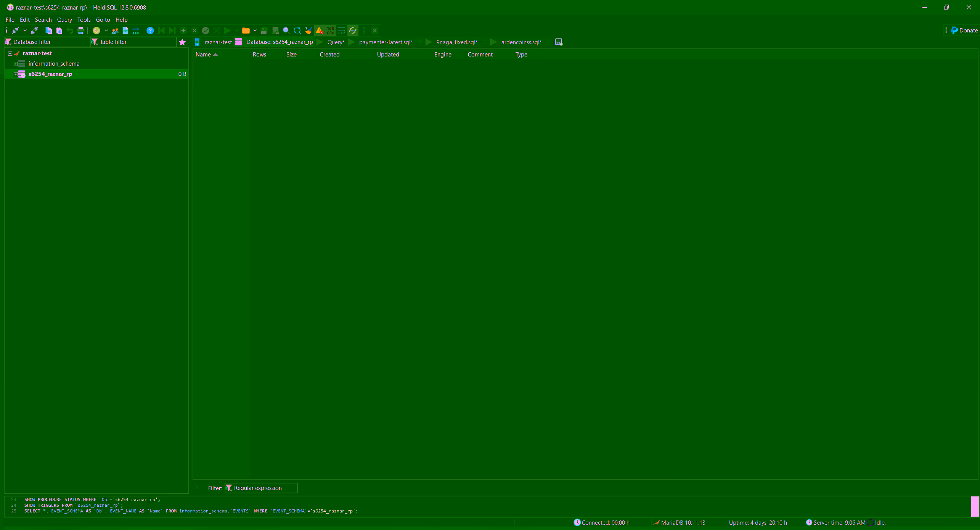Open the Refresh dropdown arrow
The width and height of the screenshot is (980, 530).
[x=106, y=31]
